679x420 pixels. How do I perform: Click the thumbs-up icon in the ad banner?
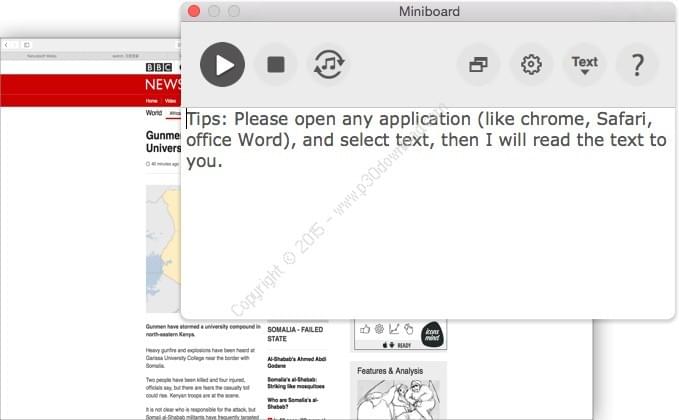click(x=365, y=330)
